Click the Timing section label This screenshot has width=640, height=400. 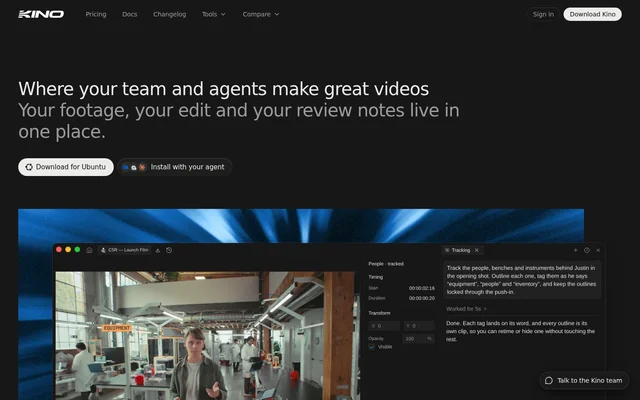point(376,277)
